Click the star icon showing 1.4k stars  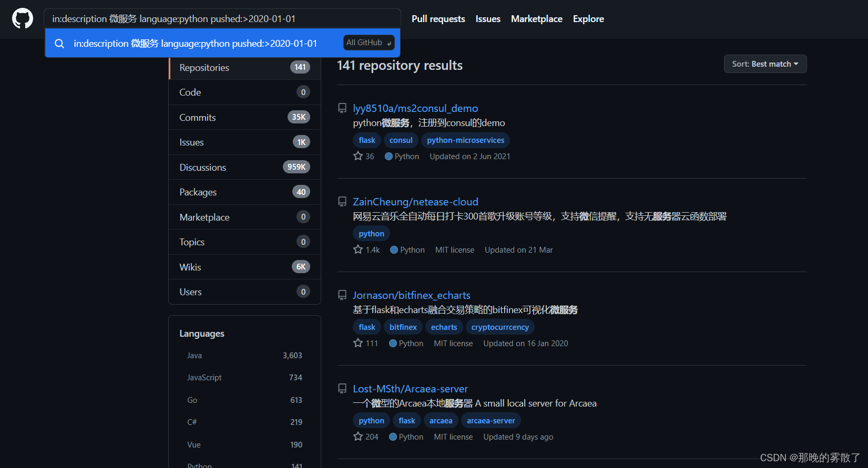[x=358, y=249]
